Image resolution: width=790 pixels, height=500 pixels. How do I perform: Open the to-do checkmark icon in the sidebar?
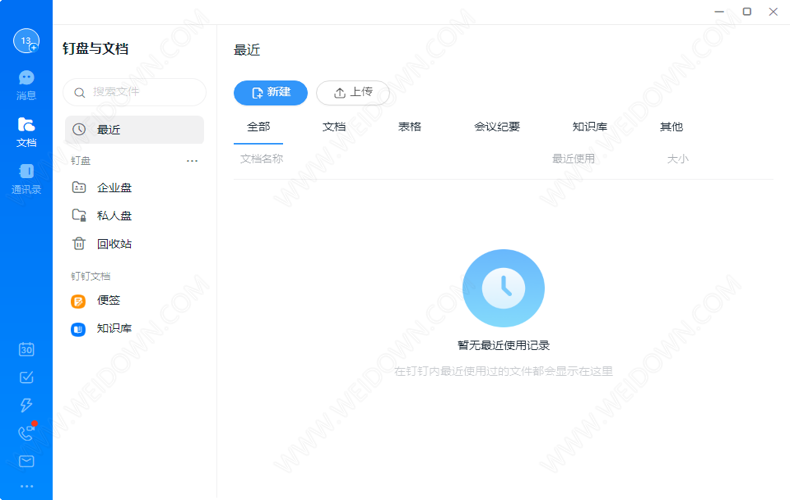pos(26,377)
